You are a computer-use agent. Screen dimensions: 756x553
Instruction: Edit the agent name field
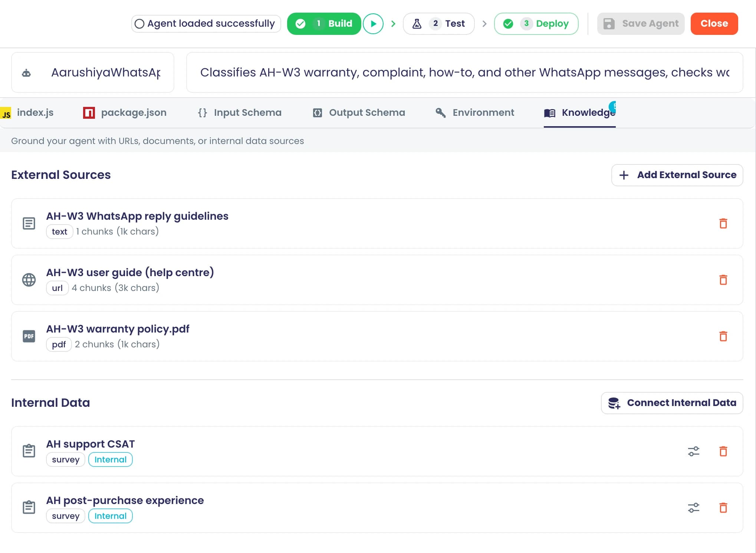[x=93, y=72]
